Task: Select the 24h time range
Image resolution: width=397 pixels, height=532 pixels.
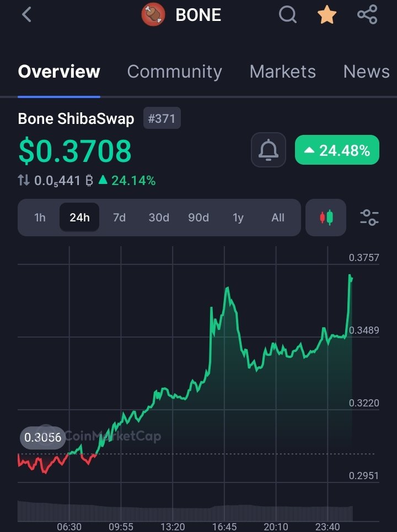Action: (79, 217)
